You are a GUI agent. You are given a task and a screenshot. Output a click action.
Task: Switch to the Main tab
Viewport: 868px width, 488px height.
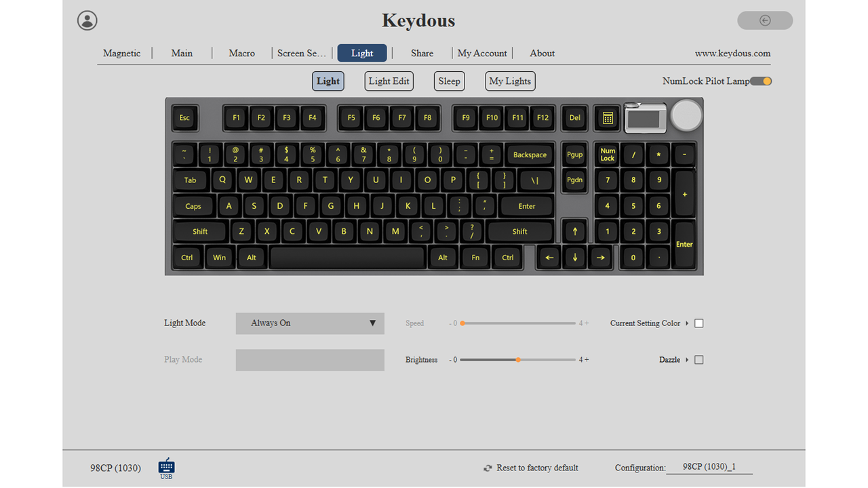pyautogui.click(x=182, y=54)
